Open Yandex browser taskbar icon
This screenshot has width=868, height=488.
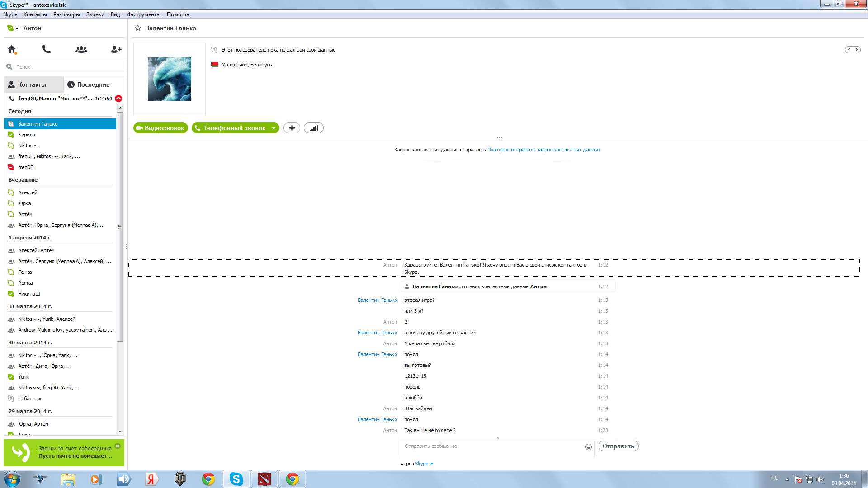click(x=152, y=479)
